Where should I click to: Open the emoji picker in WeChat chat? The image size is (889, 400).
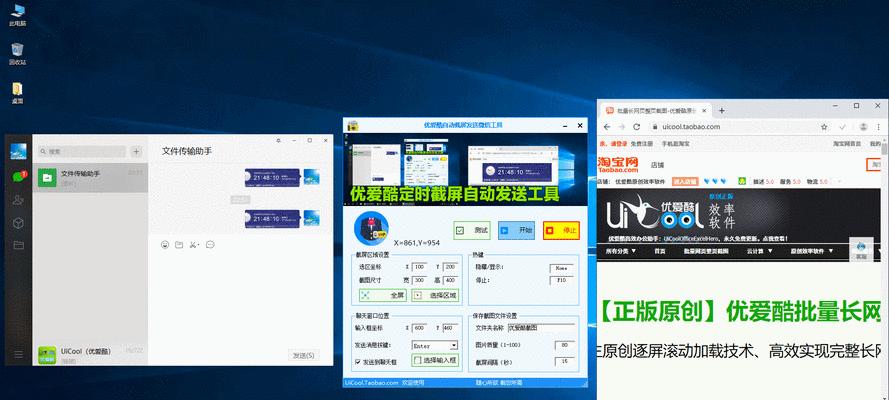pos(165,245)
